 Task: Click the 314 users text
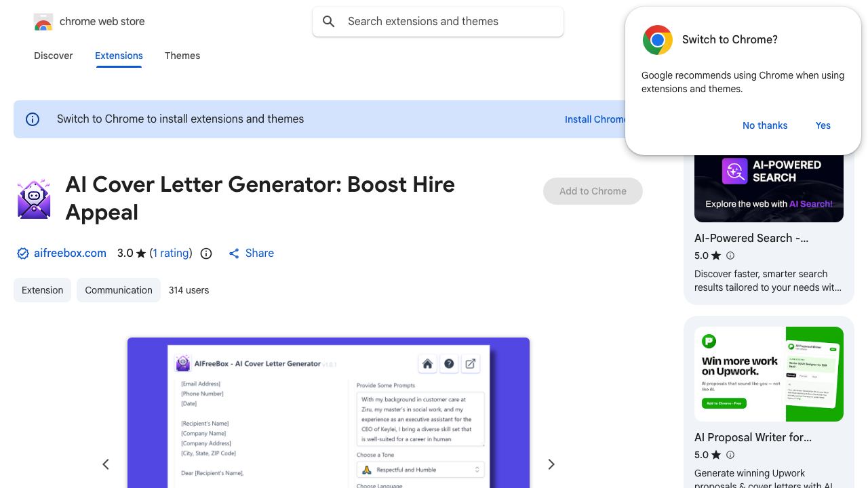coord(189,290)
